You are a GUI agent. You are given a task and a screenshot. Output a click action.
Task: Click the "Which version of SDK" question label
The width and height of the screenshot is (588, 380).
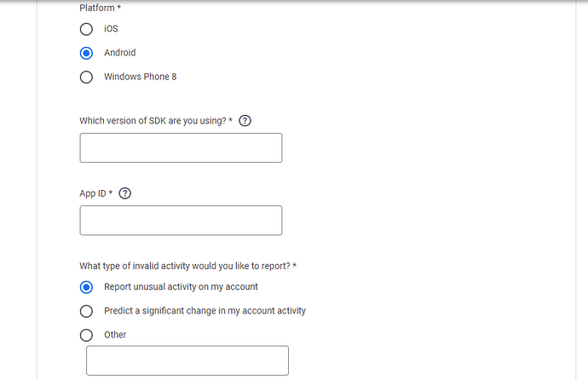point(153,121)
